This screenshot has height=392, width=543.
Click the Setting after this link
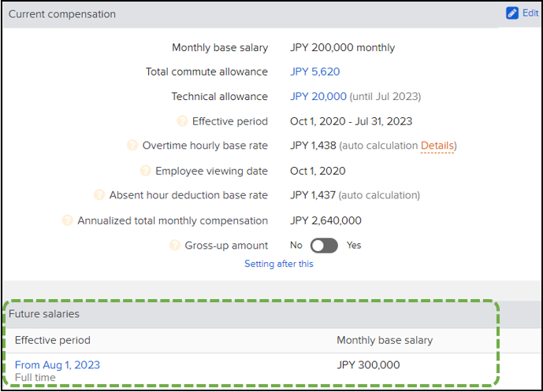pyautogui.click(x=279, y=264)
